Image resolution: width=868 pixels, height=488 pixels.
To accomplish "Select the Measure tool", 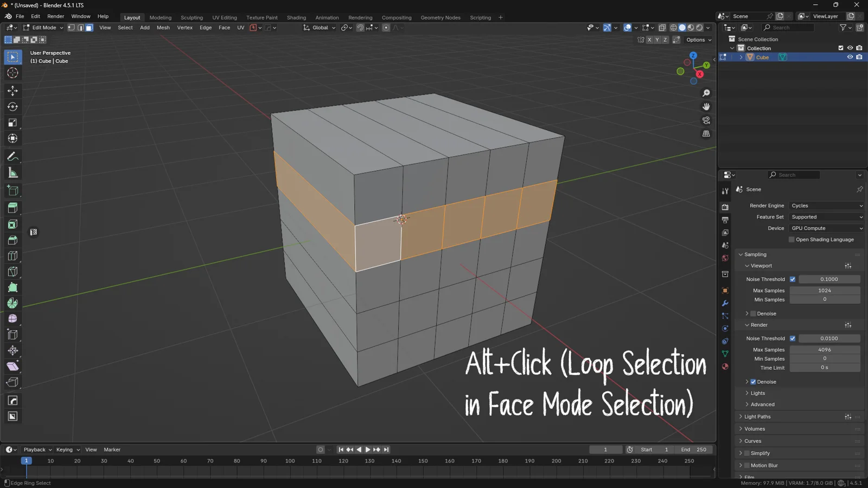I will [x=12, y=173].
